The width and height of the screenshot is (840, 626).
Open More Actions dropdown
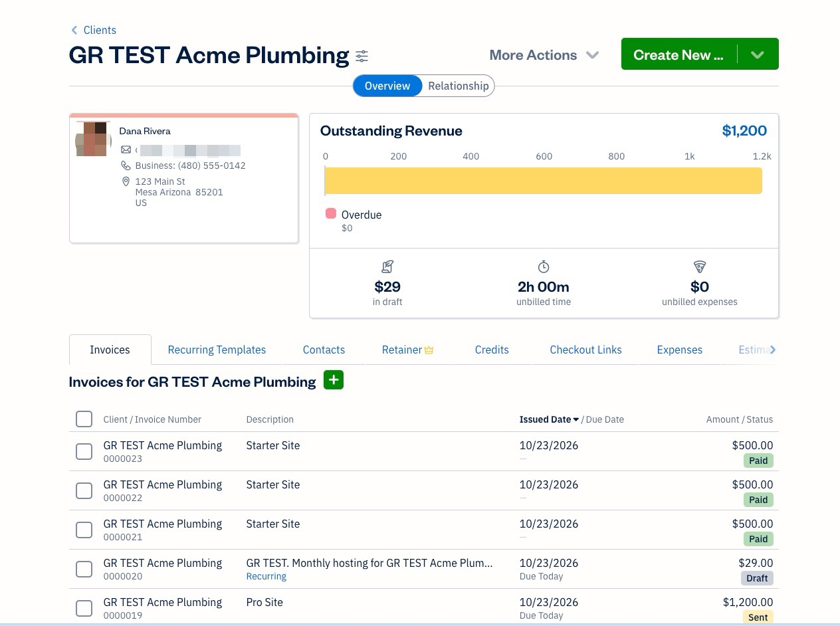click(x=544, y=55)
